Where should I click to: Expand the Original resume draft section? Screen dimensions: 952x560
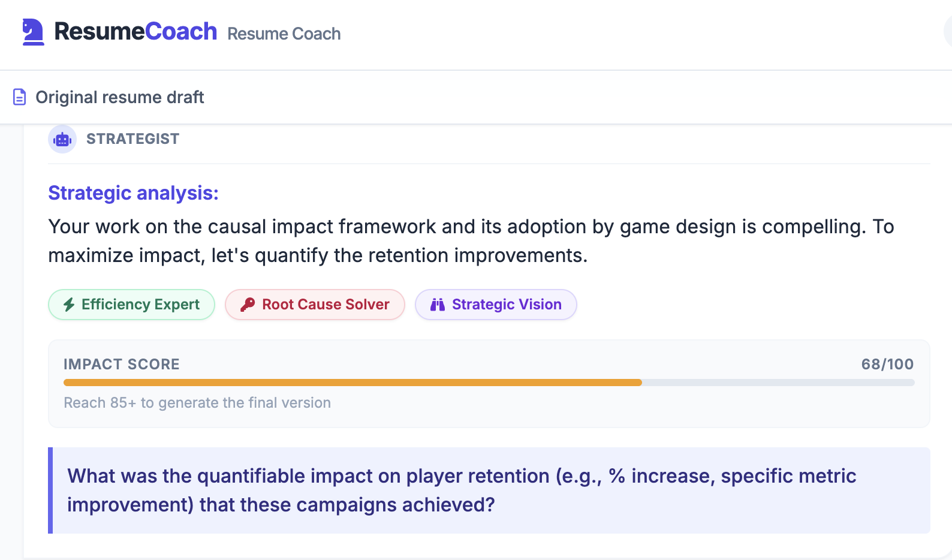click(x=476, y=97)
